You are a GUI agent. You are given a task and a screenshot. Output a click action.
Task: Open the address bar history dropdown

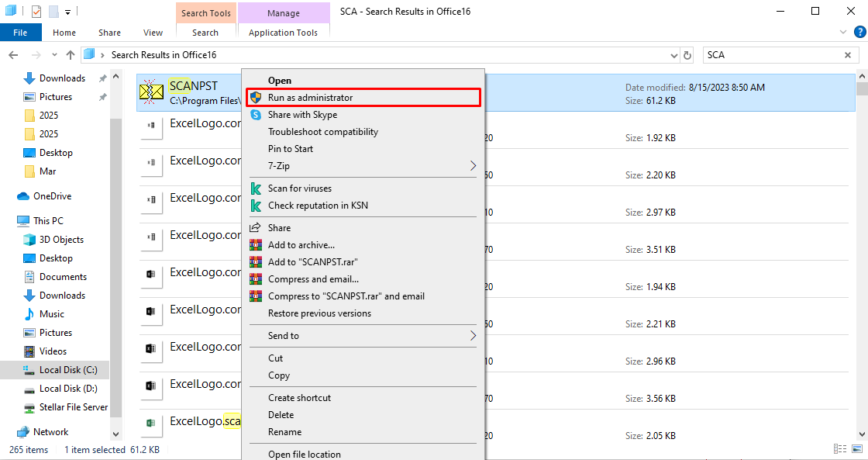click(x=673, y=54)
